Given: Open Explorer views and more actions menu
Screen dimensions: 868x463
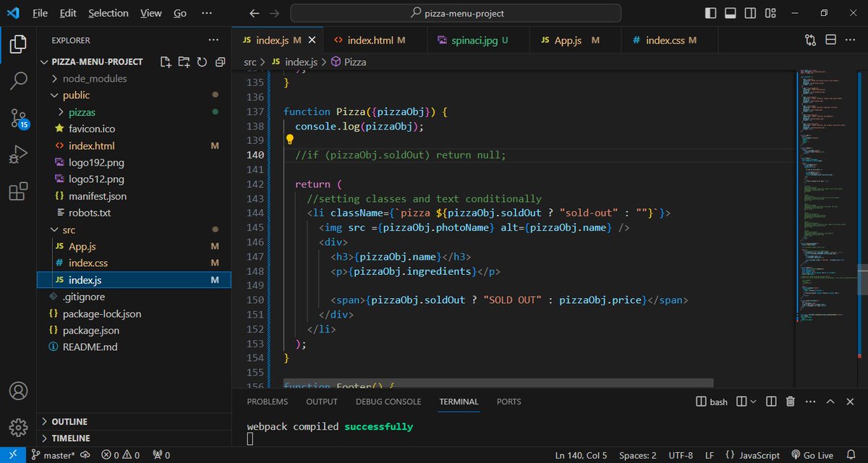Looking at the screenshot, I should click(x=213, y=41).
